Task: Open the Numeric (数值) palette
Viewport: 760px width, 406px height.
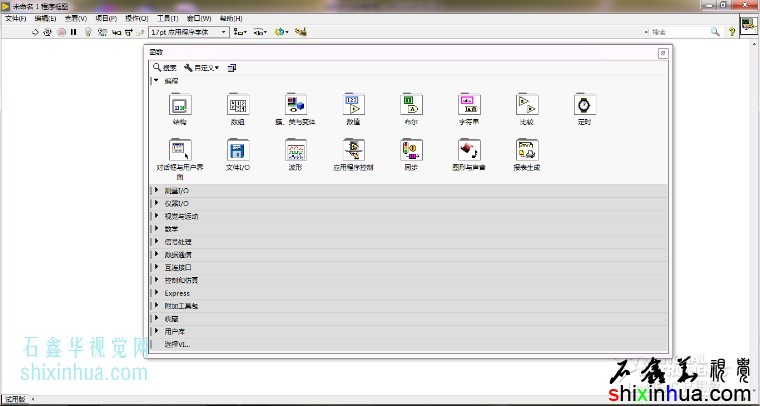Action: pos(353,104)
